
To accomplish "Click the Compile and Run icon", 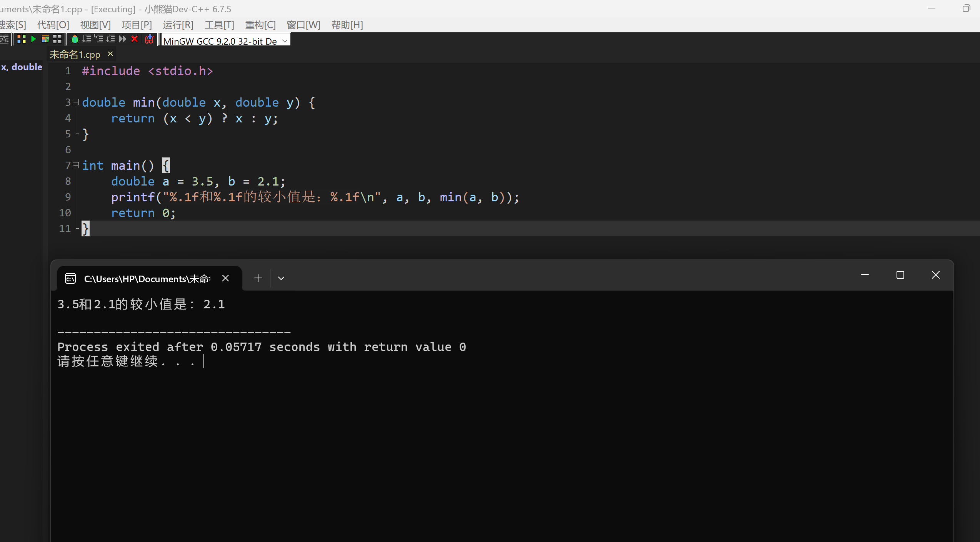I will pos(45,39).
